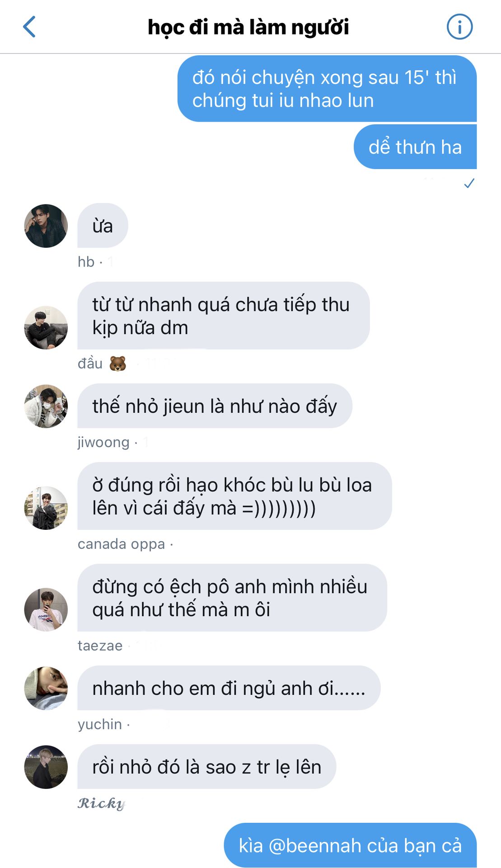Viewport: 501px width, 868px height.
Task: Open jiwoong's profile picture
Action: [46, 406]
